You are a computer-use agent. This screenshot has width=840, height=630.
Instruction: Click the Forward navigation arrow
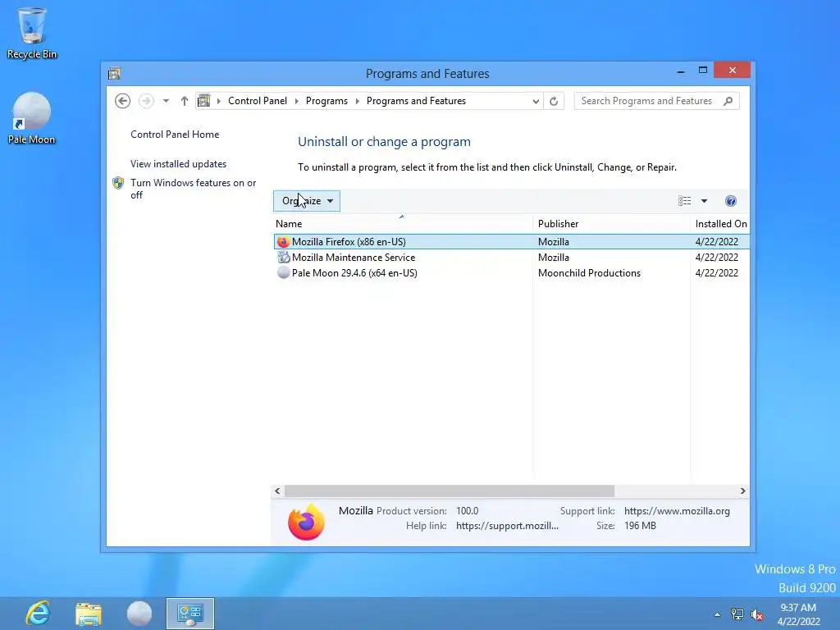point(146,101)
